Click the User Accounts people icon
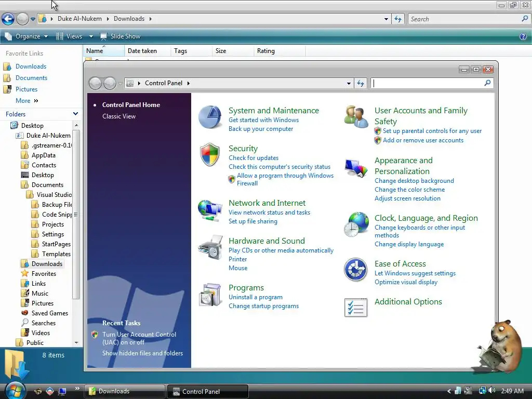Screen dimensions: 532x399 coord(356,116)
